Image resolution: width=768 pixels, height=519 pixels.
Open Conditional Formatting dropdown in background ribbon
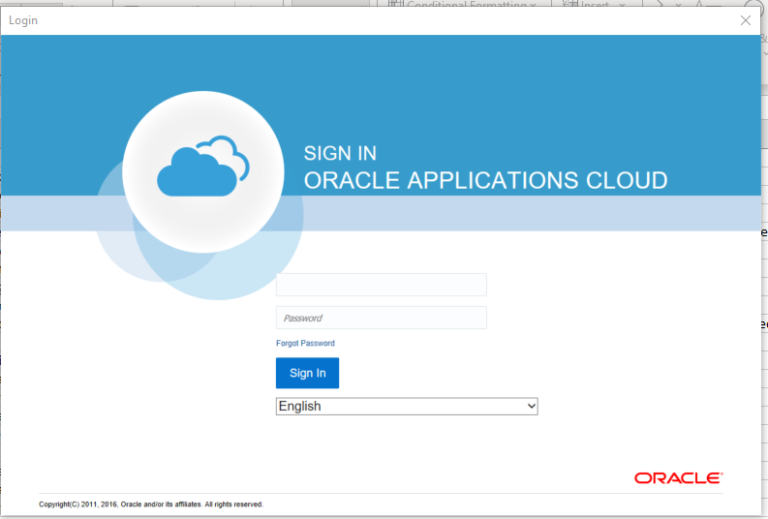[533, 5]
